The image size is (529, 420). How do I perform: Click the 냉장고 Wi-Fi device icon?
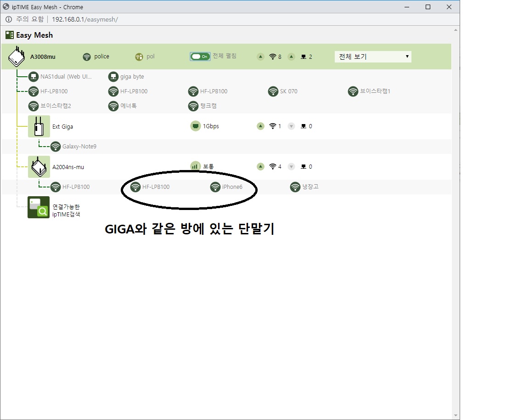[x=295, y=187]
